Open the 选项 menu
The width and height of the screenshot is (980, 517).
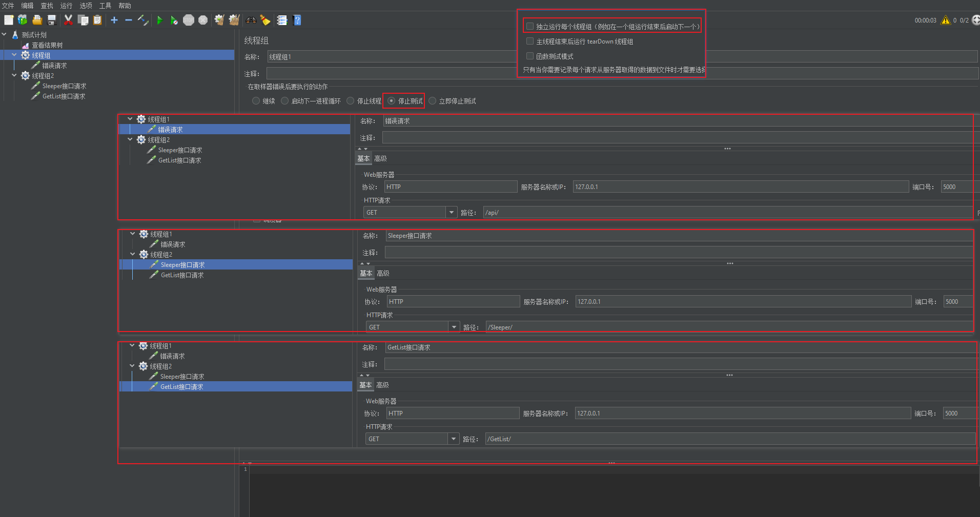pos(86,6)
